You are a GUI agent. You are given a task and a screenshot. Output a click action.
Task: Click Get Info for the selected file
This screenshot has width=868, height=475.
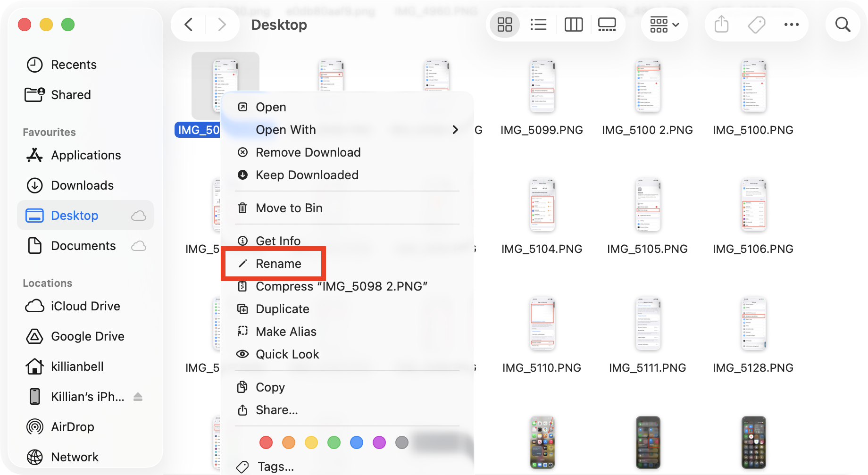click(x=278, y=241)
